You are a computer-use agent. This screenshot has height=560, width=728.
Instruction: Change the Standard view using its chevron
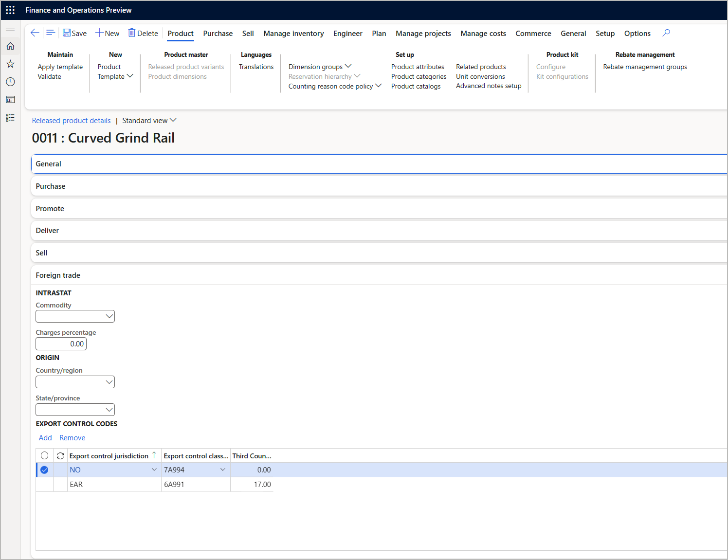tap(173, 120)
